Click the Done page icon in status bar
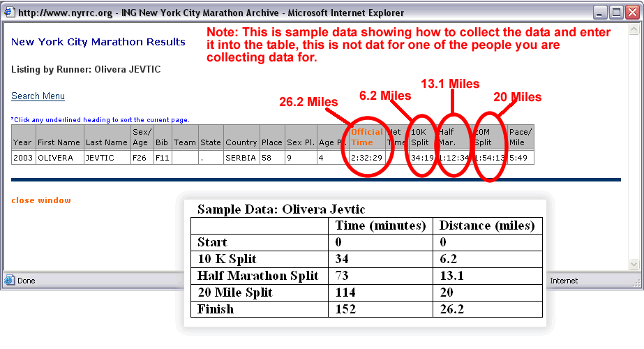The width and height of the screenshot is (644, 349). coord(10,281)
